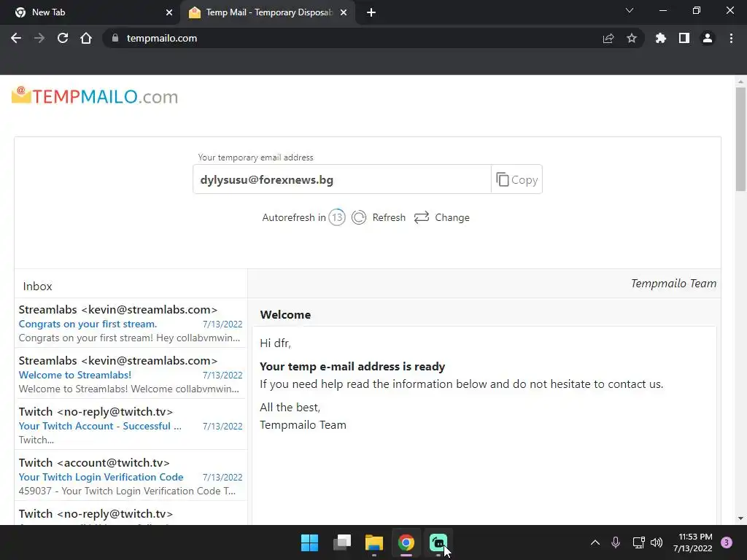Screen dimensions: 747x560
Task: Toggle the browser side panel icon
Action: (684, 38)
